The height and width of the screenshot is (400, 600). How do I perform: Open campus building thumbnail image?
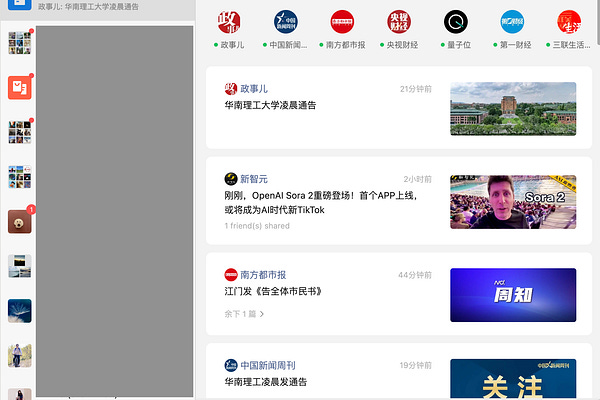point(513,109)
